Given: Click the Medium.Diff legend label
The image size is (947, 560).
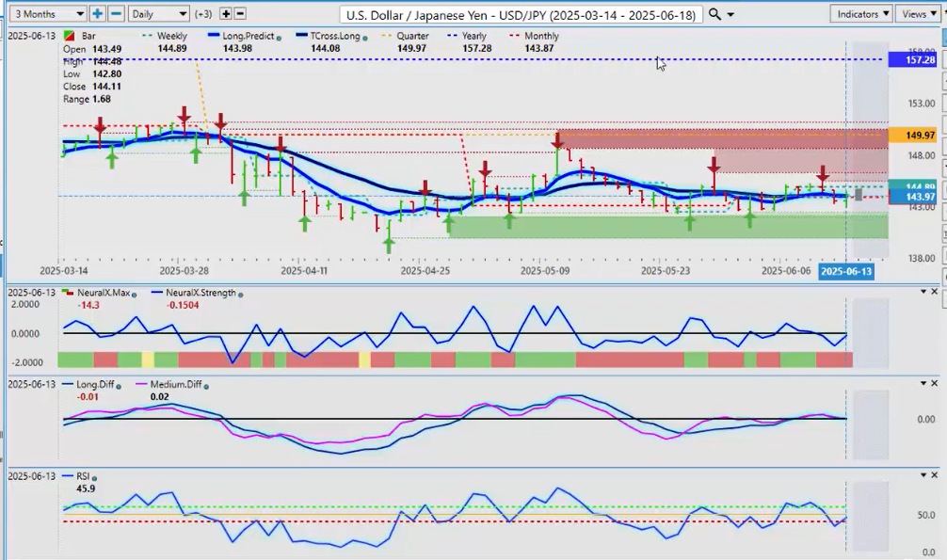Looking at the screenshot, I should (x=176, y=385).
